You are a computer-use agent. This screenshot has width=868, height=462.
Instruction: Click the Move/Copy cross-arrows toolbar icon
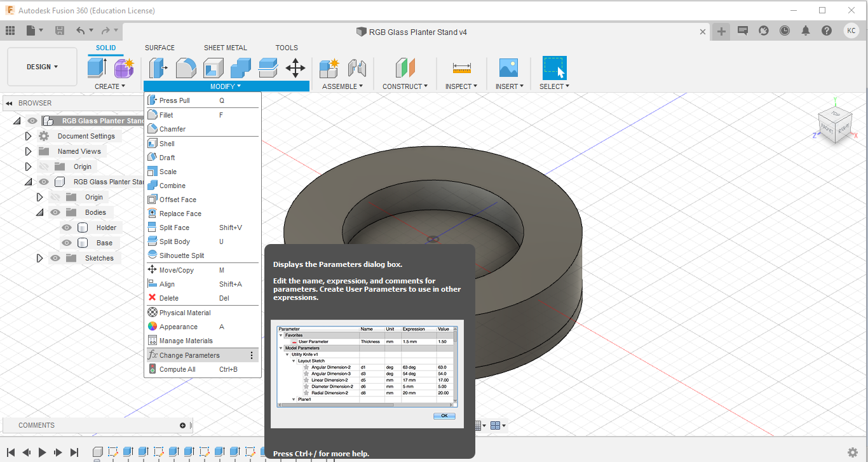click(x=295, y=67)
